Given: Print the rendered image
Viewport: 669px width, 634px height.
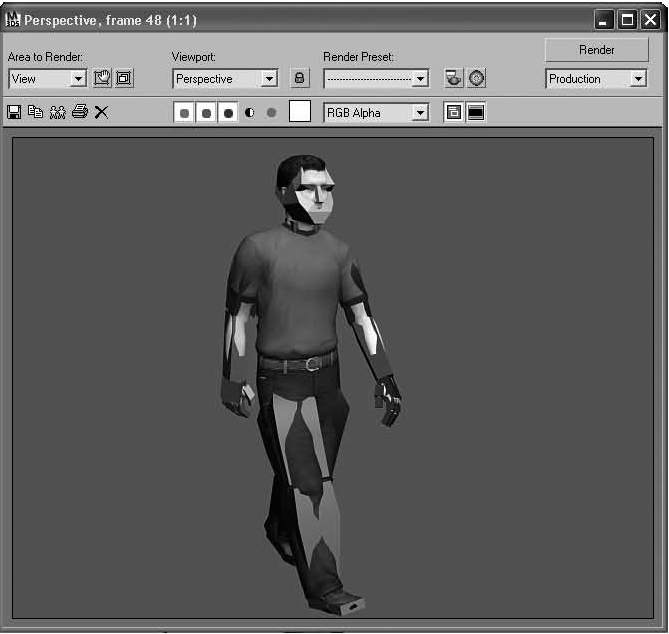Looking at the screenshot, I should tap(79, 113).
